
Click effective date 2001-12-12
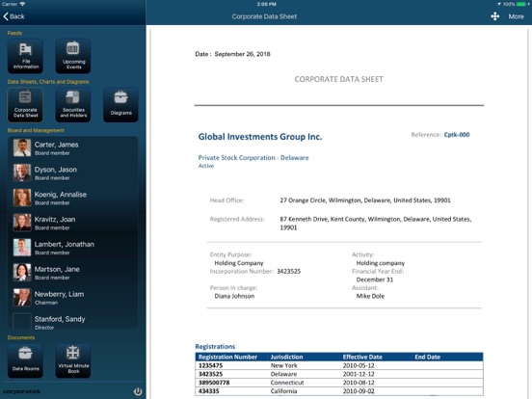click(x=359, y=374)
